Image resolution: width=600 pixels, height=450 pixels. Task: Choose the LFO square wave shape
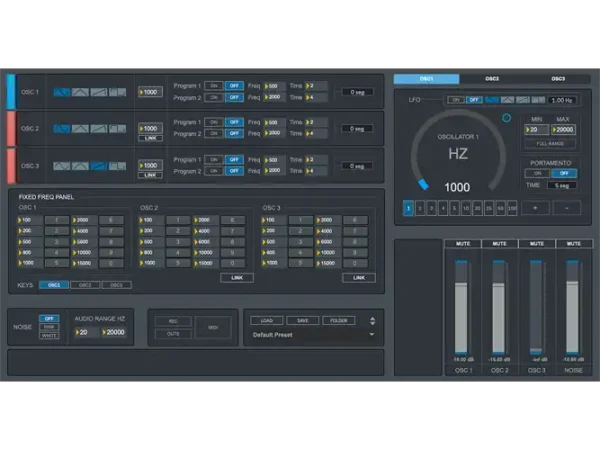pyautogui.click(x=538, y=100)
